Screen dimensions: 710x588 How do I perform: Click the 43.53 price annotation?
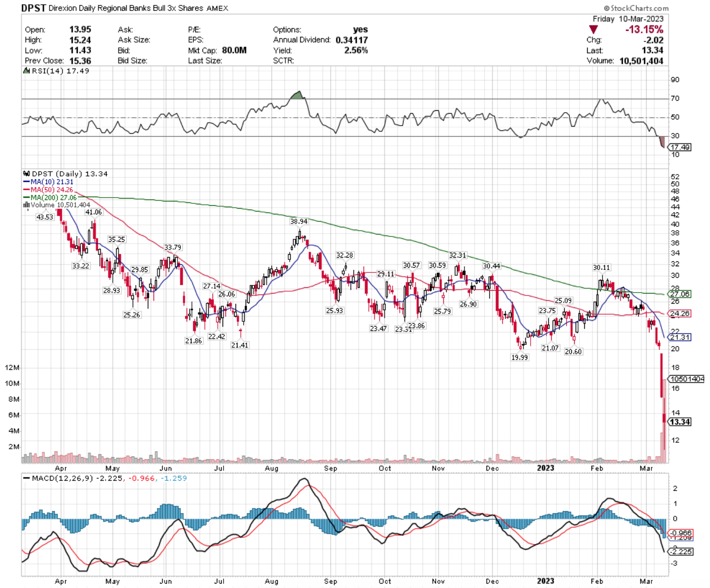click(45, 217)
